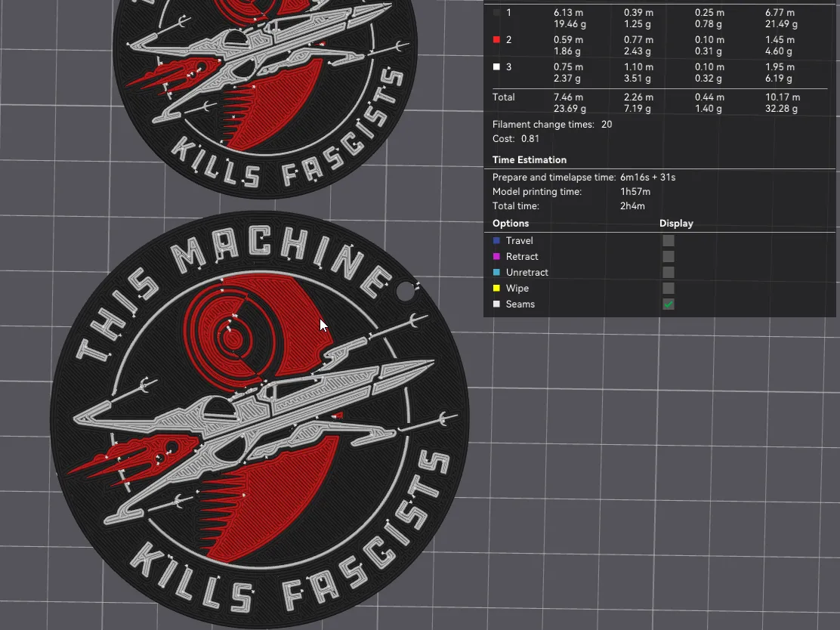Click the Unretract option label
The width and height of the screenshot is (840, 630).
(x=527, y=272)
